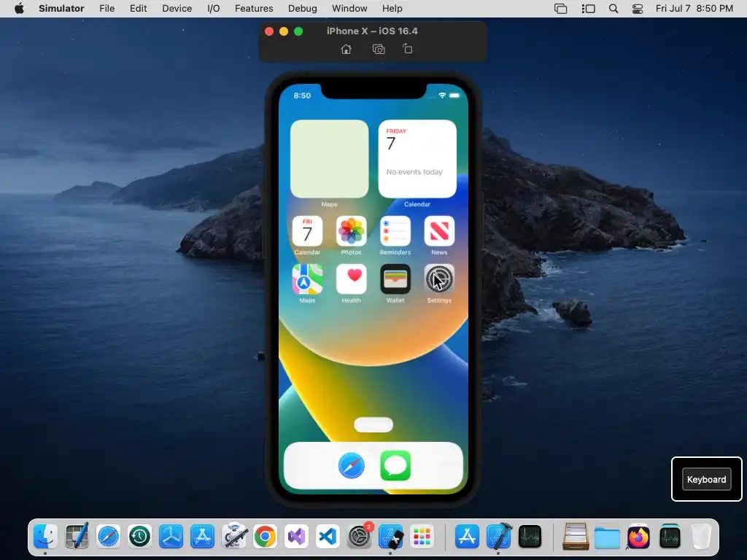Screen dimensions: 747x560
Task: Open the Help menu
Action: [x=392, y=9]
